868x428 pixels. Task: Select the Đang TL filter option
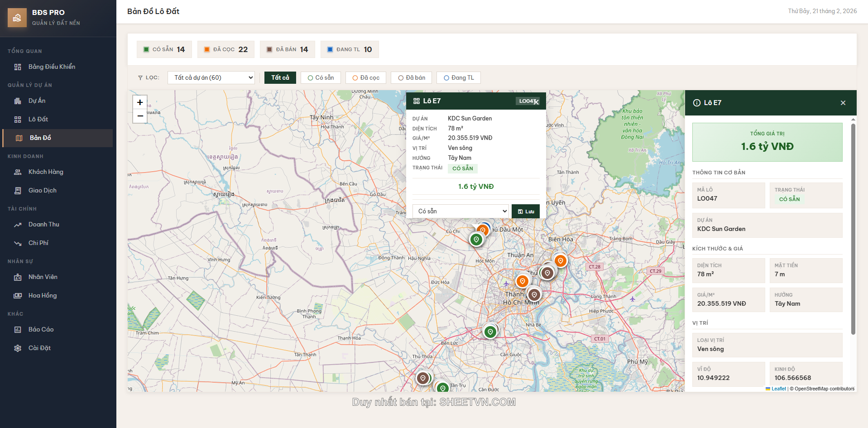tap(458, 78)
